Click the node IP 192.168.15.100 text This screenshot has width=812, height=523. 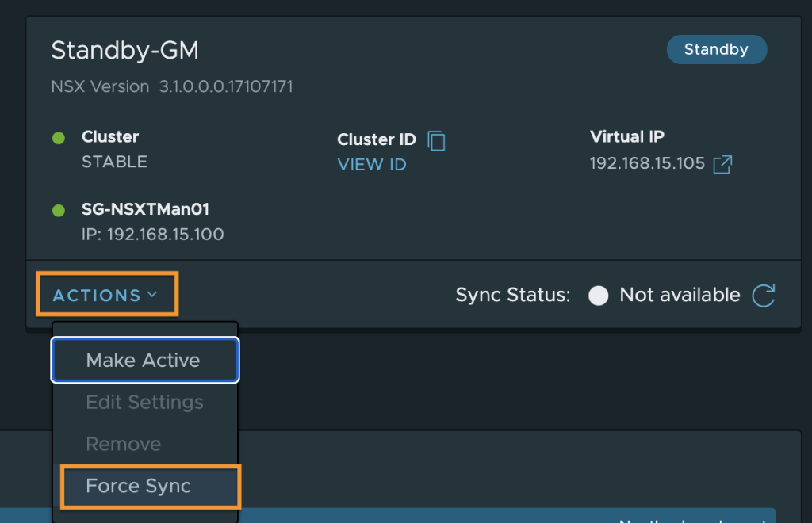point(165,235)
